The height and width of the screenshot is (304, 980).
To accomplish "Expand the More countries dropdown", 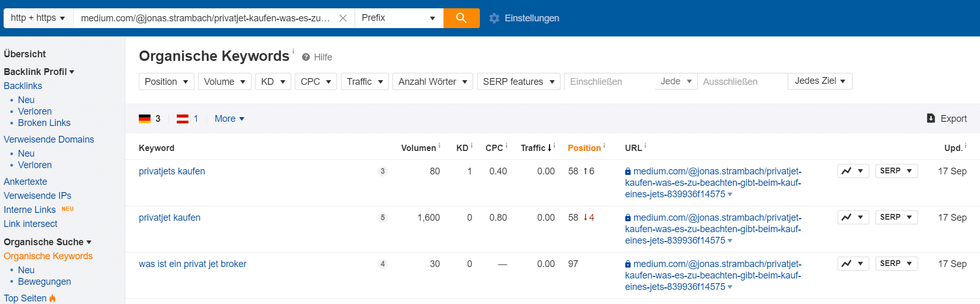I will pyautogui.click(x=229, y=119).
